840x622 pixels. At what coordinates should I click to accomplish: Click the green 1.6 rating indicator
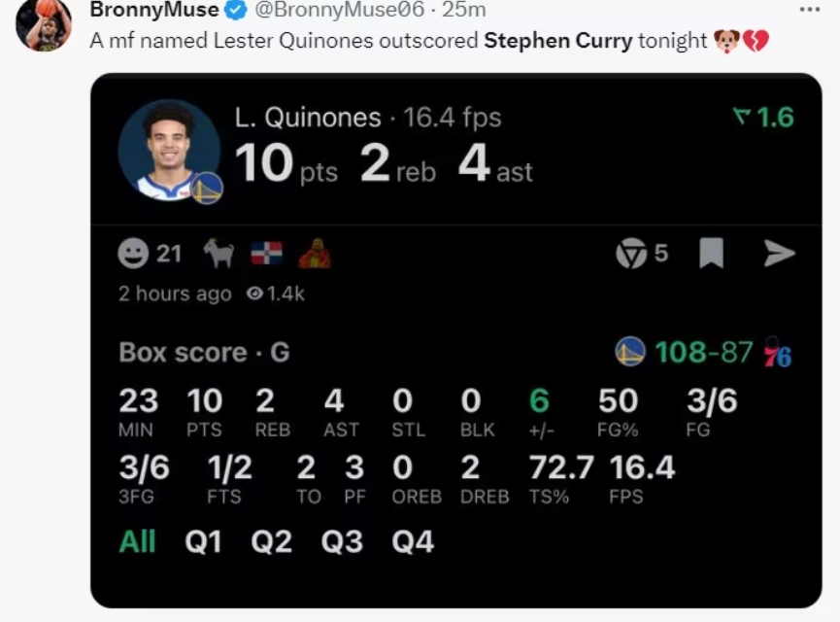tap(763, 118)
